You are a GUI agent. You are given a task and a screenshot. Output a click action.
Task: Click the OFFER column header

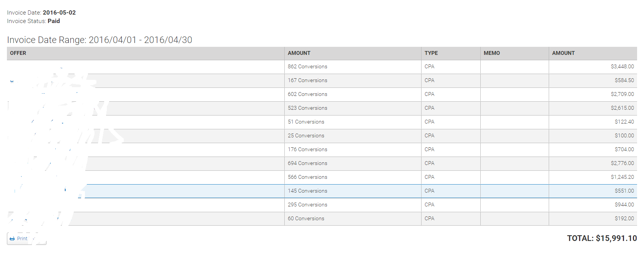[x=18, y=53]
